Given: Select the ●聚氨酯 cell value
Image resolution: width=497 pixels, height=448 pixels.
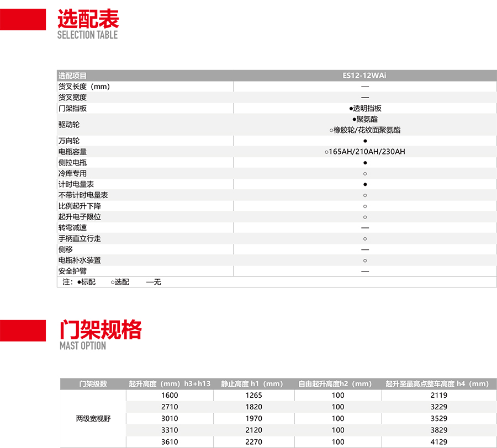Looking at the screenshot, I should point(365,119).
